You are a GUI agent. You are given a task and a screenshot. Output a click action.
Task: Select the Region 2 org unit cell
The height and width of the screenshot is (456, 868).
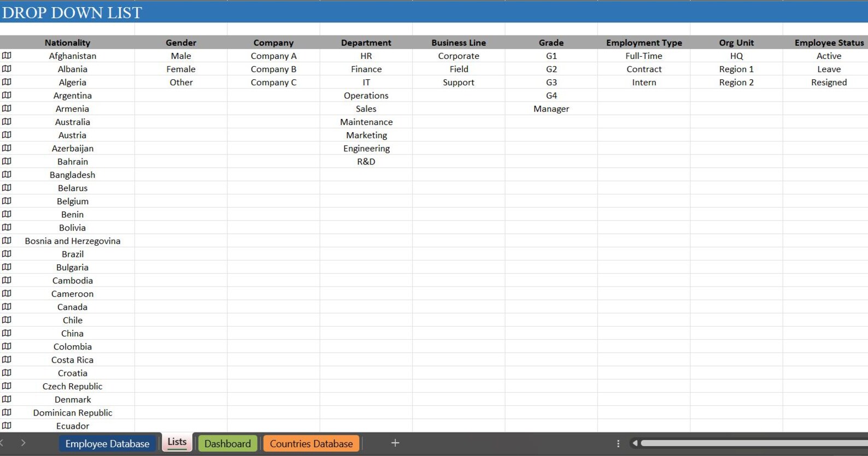[x=736, y=82]
